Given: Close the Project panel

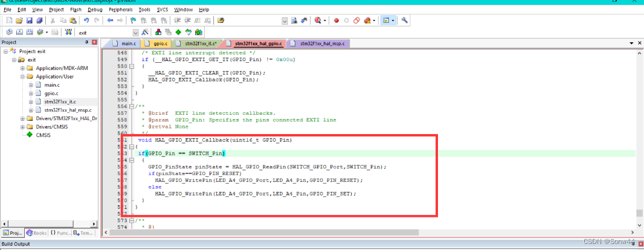Looking at the screenshot, I should click(94, 42).
